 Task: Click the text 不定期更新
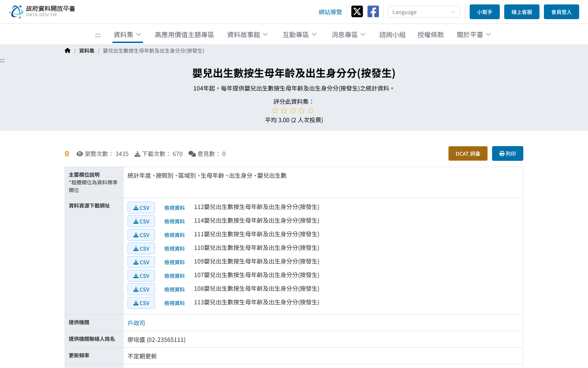point(142,356)
